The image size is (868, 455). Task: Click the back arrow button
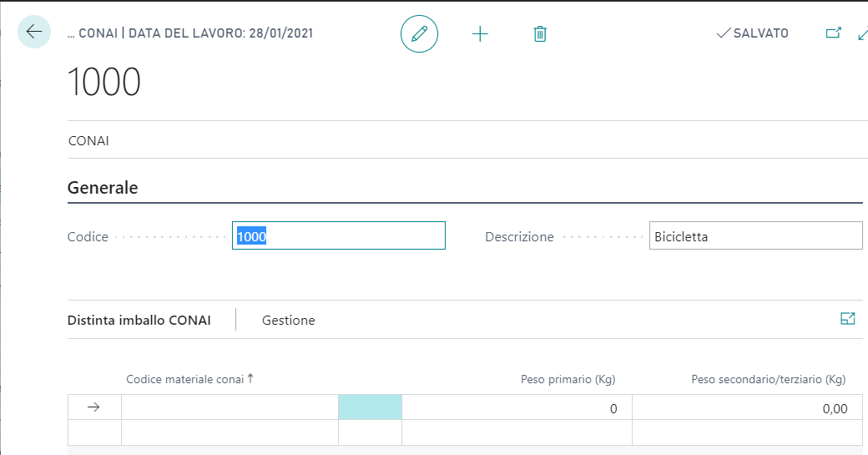click(x=33, y=33)
